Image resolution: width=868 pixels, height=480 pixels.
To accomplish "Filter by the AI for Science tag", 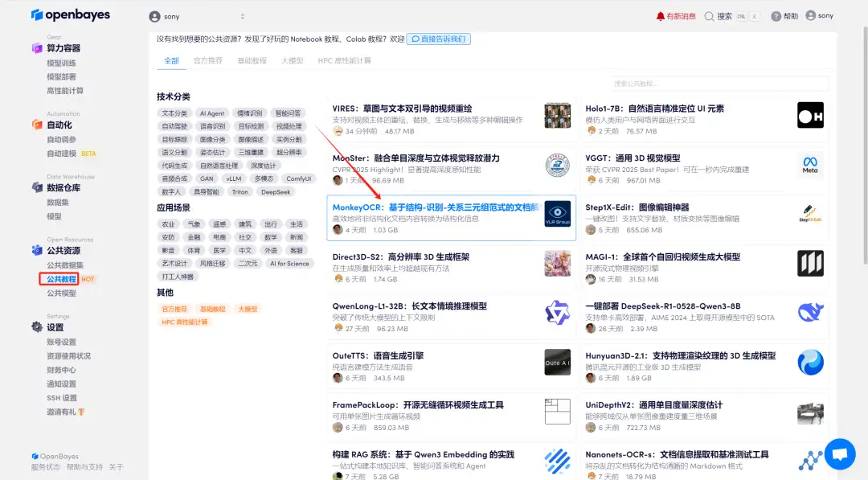I will [x=289, y=264].
